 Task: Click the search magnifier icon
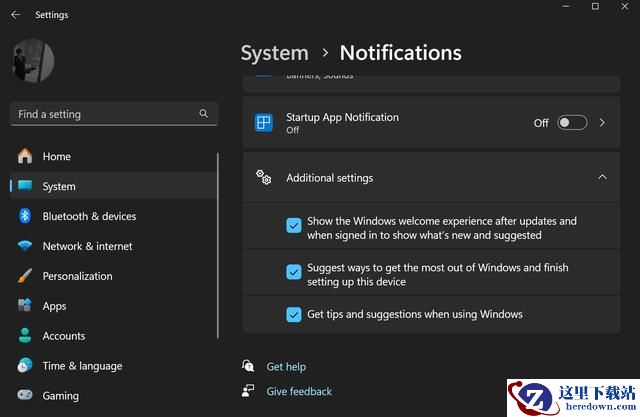click(204, 113)
